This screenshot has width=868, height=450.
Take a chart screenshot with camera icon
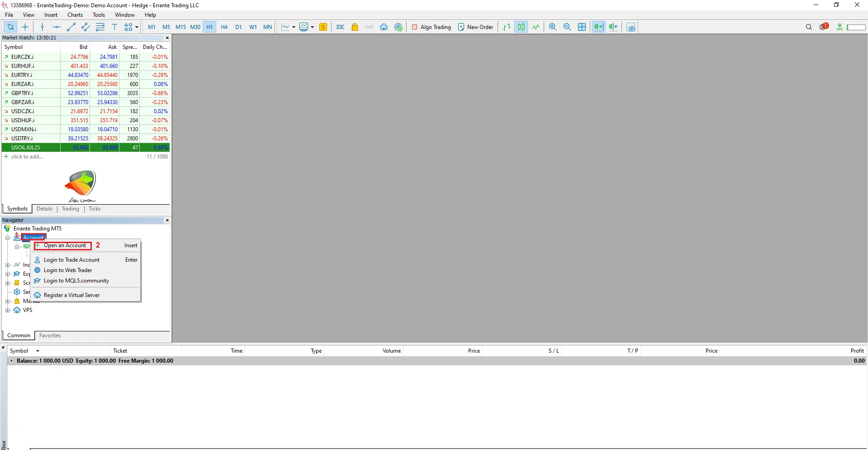pyautogui.click(x=631, y=27)
